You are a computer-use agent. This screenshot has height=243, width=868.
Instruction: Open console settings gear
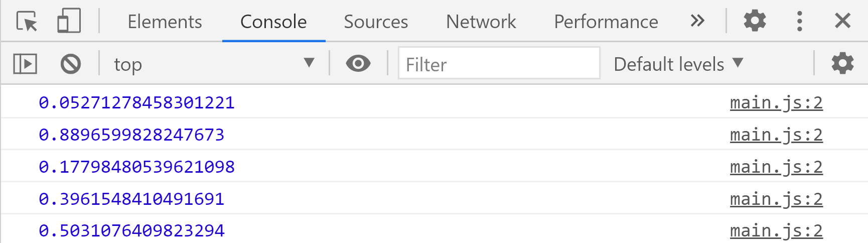click(x=842, y=64)
